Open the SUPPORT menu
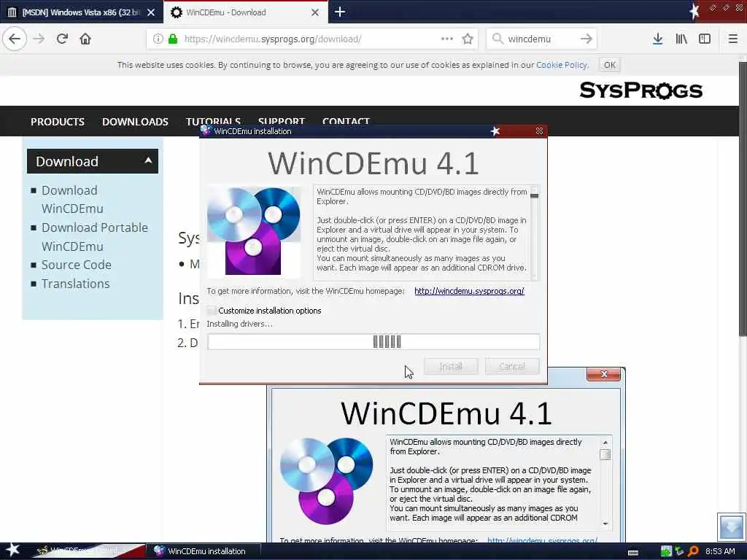 281,121
